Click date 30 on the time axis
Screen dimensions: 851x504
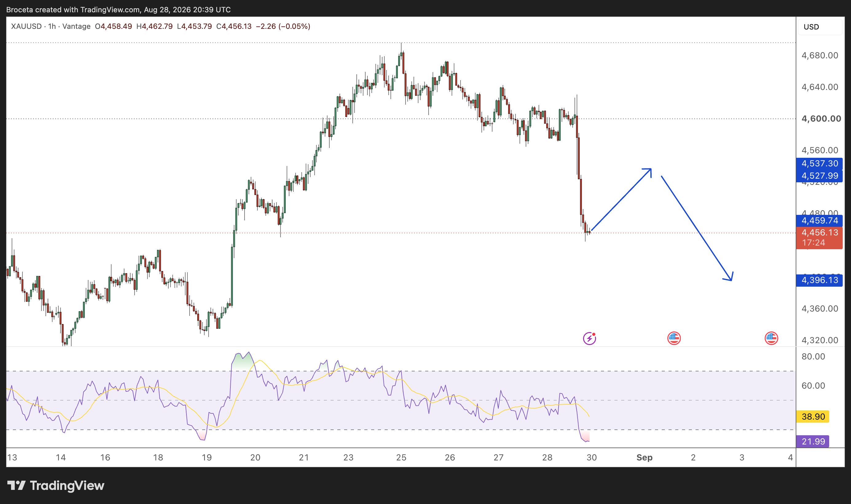click(592, 457)
